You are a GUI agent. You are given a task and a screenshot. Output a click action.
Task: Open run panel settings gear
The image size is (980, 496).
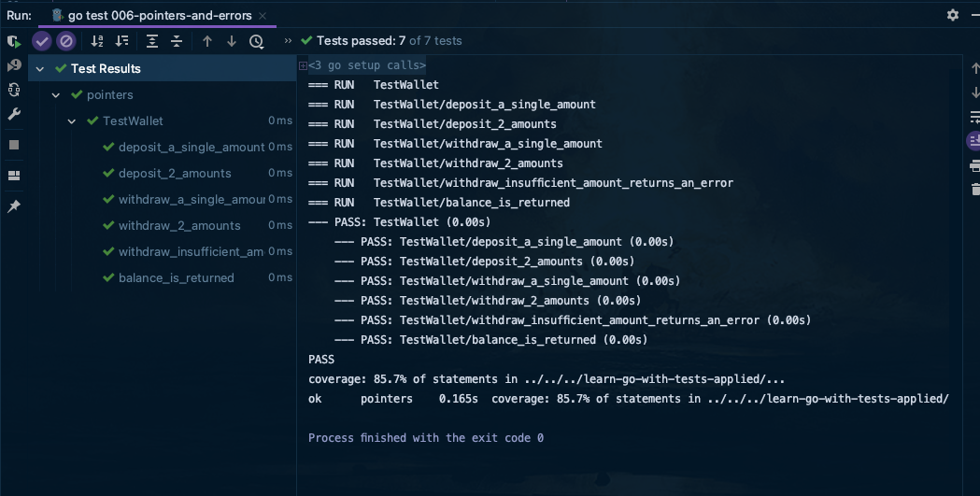(x=953, y=15)
